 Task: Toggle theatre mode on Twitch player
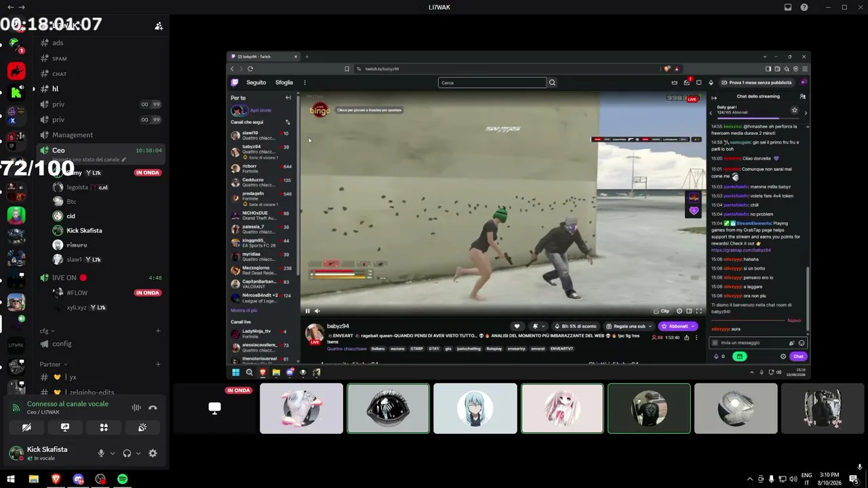coord(689,311)
